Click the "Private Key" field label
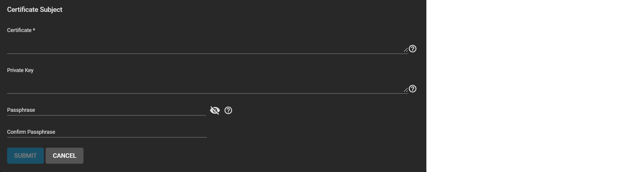 (x=20, y=70)
